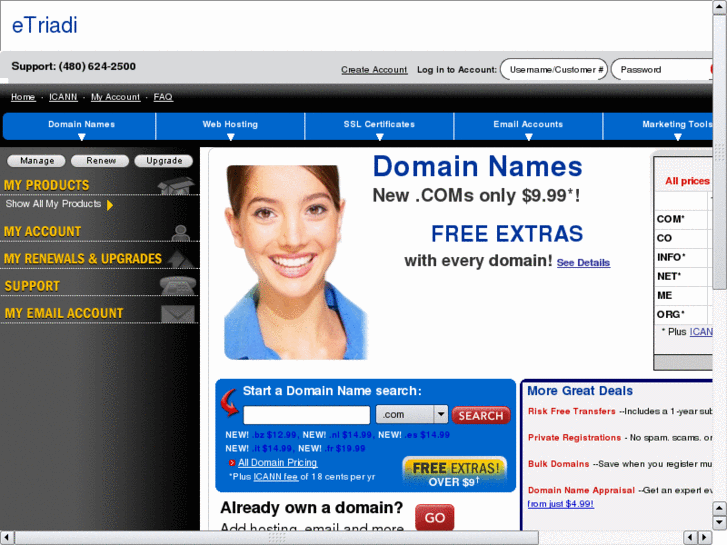Viewport: 727px width, 545px height.
Task: Open the Risk Free Transfers deal
Action: (571, 411)
